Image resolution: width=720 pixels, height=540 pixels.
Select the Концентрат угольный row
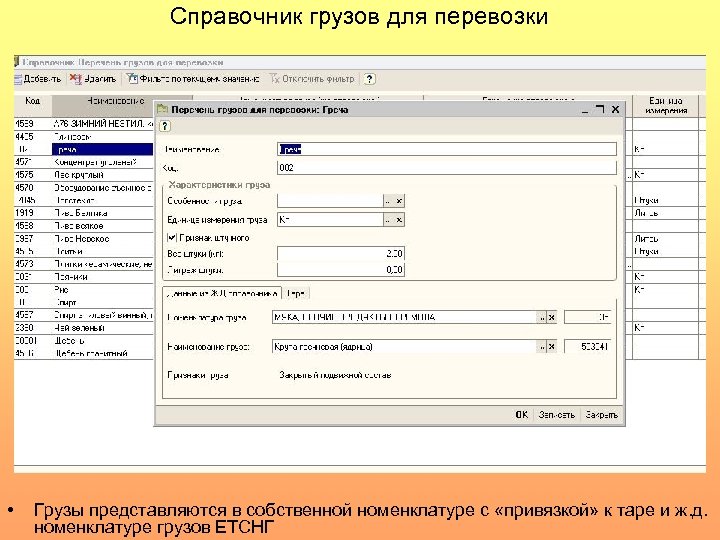84,162
